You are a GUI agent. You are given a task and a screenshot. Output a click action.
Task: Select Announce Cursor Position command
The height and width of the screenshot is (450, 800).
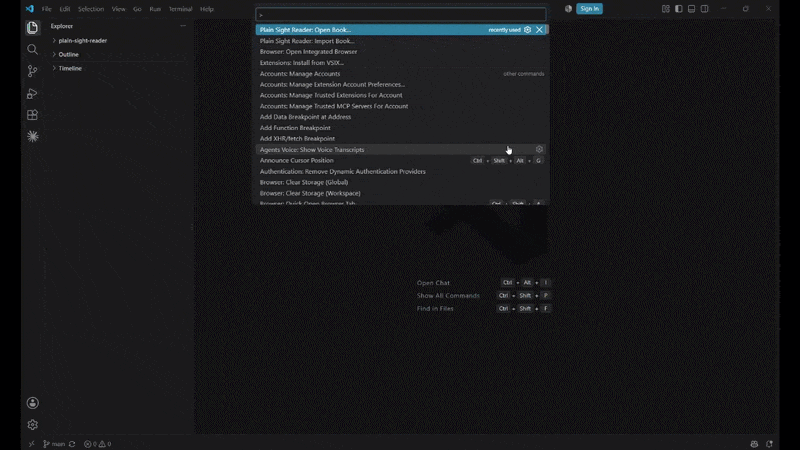(402, 160)
